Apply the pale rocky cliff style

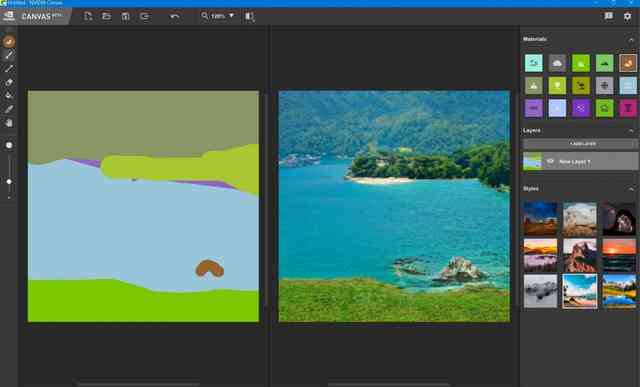point(580,218)
